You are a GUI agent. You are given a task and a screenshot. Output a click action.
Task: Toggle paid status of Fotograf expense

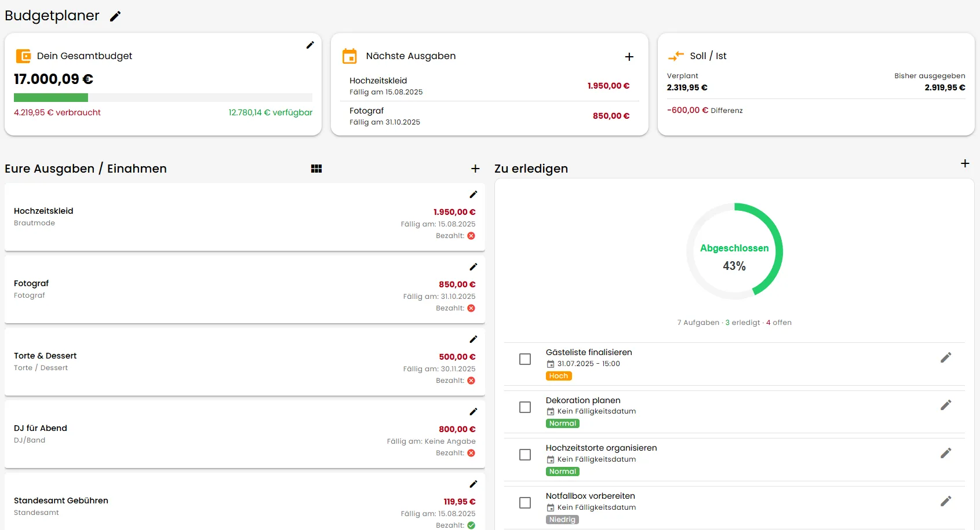(x=471, y=308)
